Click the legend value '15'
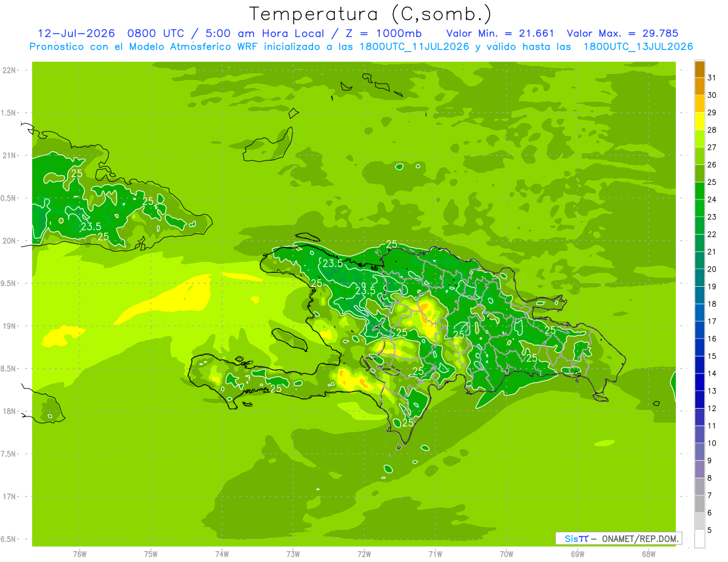728x562 pixels. (x=712, y=356)
